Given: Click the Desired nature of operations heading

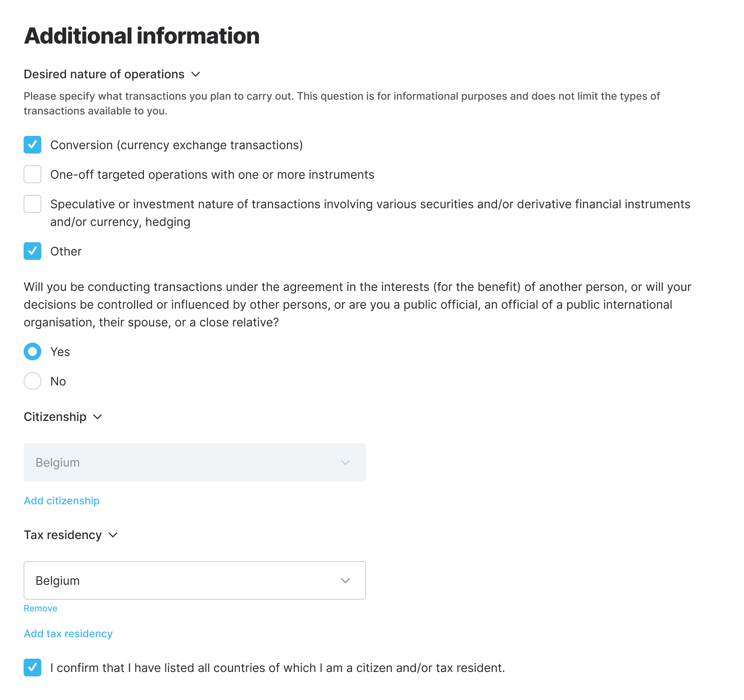Looking at the screenshot, I should 104,74.
